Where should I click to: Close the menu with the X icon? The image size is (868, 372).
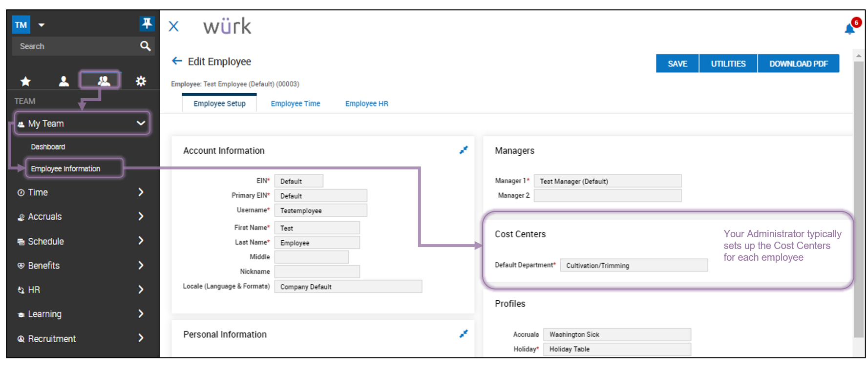pos(173,26)
